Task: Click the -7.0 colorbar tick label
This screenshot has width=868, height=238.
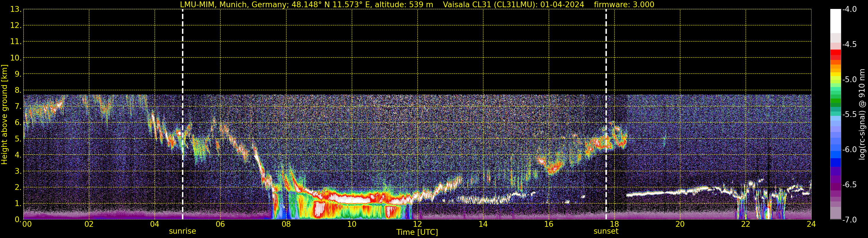Action: 849,220
